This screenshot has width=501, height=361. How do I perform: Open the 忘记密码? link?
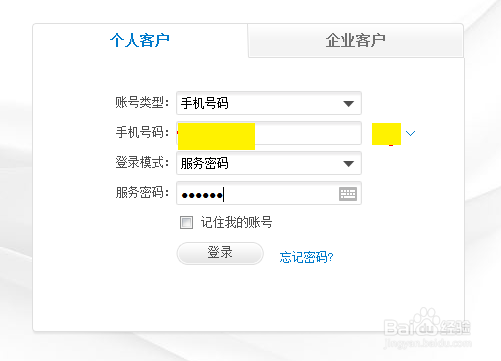(306, 257)
